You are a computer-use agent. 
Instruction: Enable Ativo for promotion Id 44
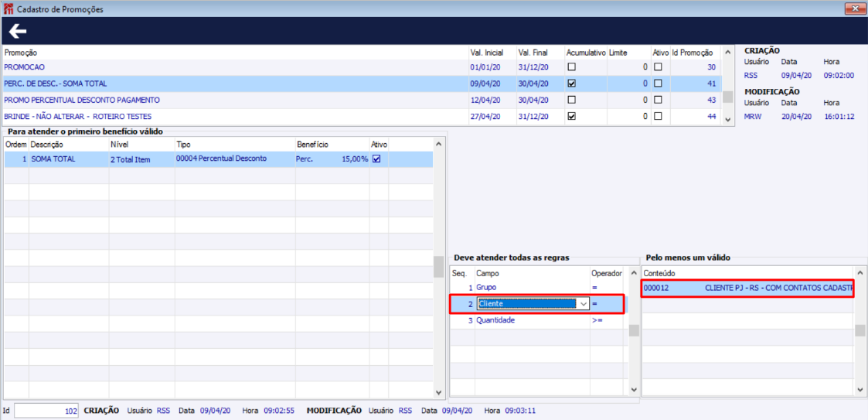click(x=659, y=117)
